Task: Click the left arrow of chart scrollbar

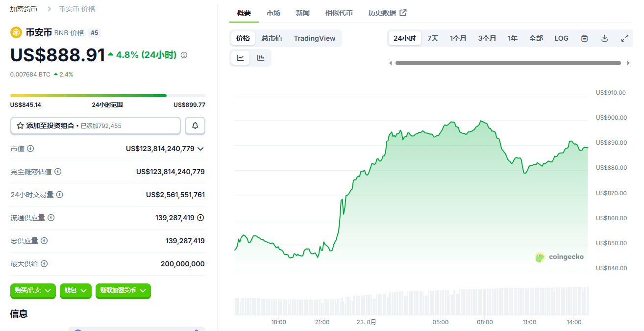Action: pos(390,63)
